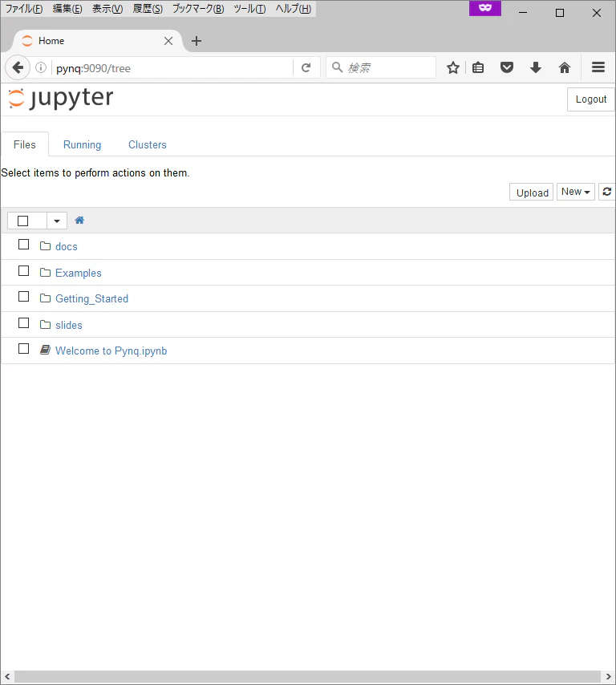Open the downloads arrow
The width and height of the screenshot is (616, 685).
(x=536, y=67)
